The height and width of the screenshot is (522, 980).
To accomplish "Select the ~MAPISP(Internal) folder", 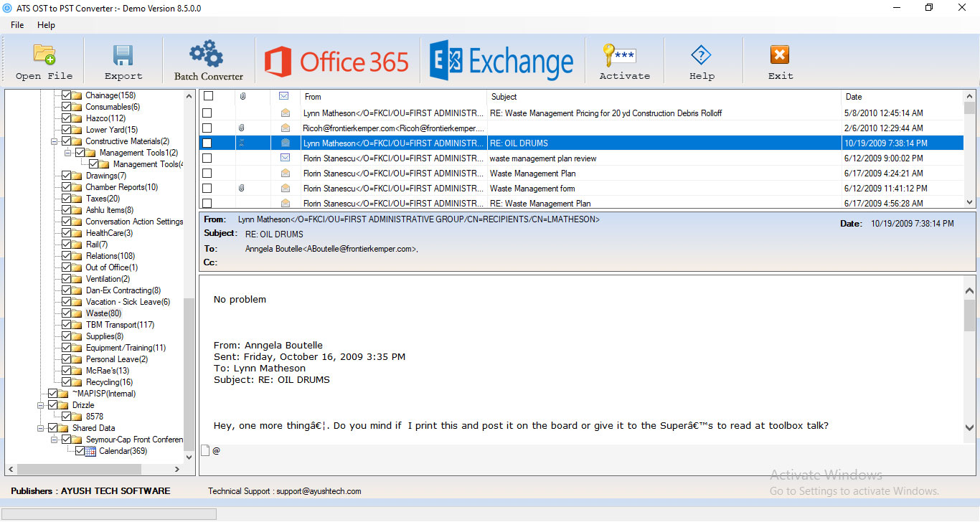I will click(103, 394).
